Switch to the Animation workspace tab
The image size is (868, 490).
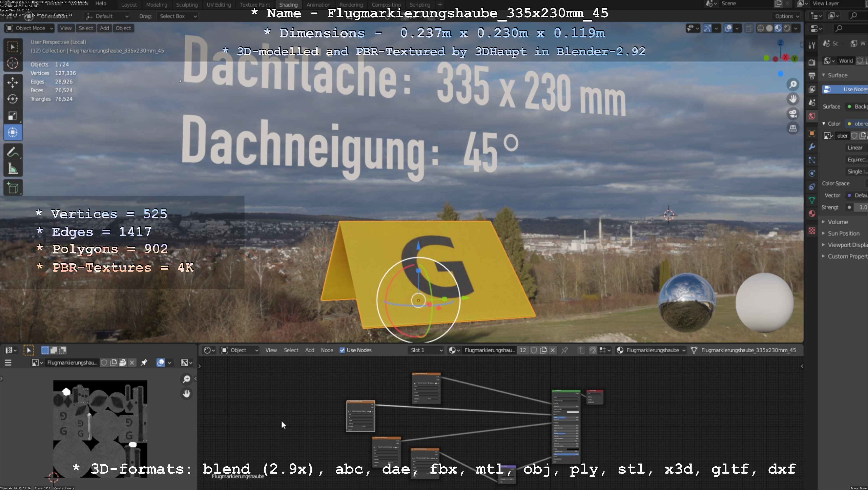pyautogui.click(x=318, y=5)
